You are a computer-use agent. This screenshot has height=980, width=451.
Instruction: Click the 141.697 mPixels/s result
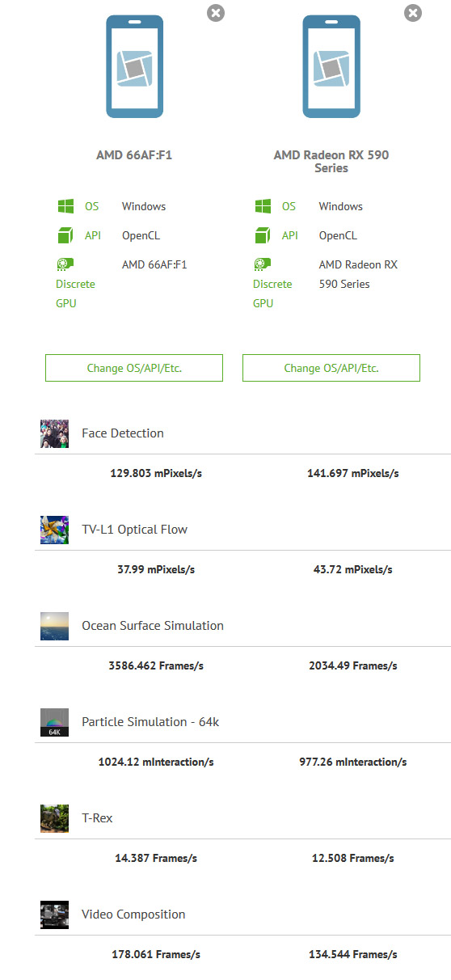coord(353,474)
